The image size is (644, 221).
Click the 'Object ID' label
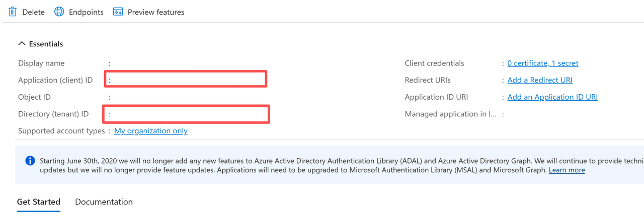click(34, 97)
